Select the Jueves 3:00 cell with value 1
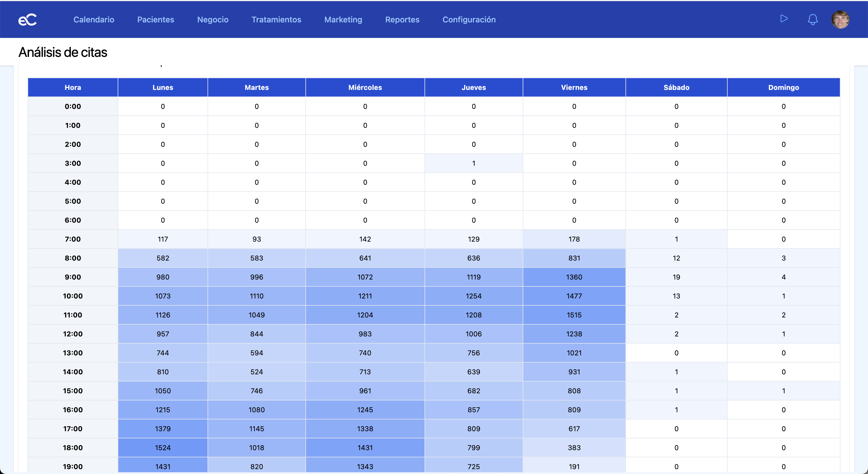The image size is (868, 474). coord(473,163)
